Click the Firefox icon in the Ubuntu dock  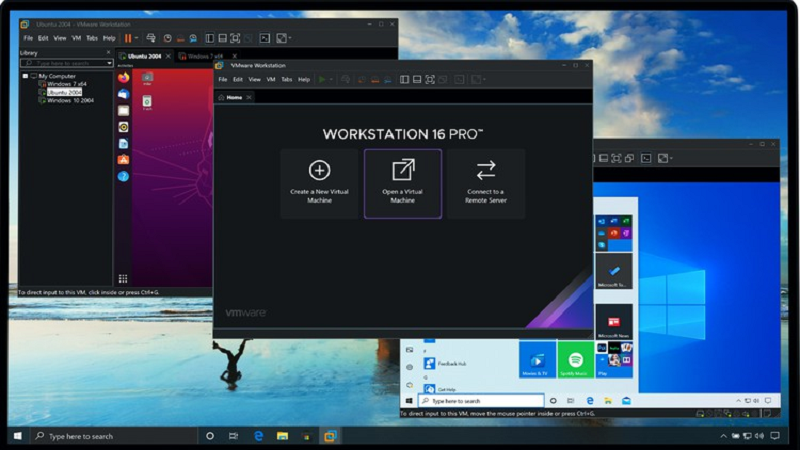123,77
